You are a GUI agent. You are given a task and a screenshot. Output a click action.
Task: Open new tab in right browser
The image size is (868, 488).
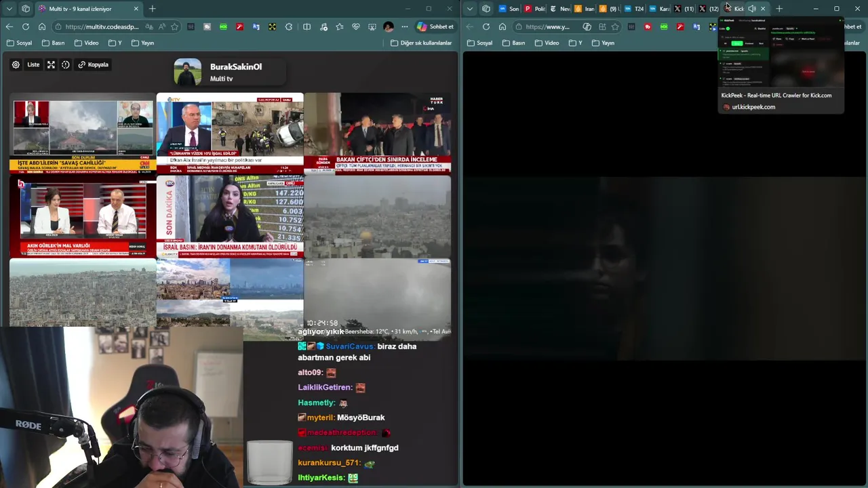[x=779, y=9]
